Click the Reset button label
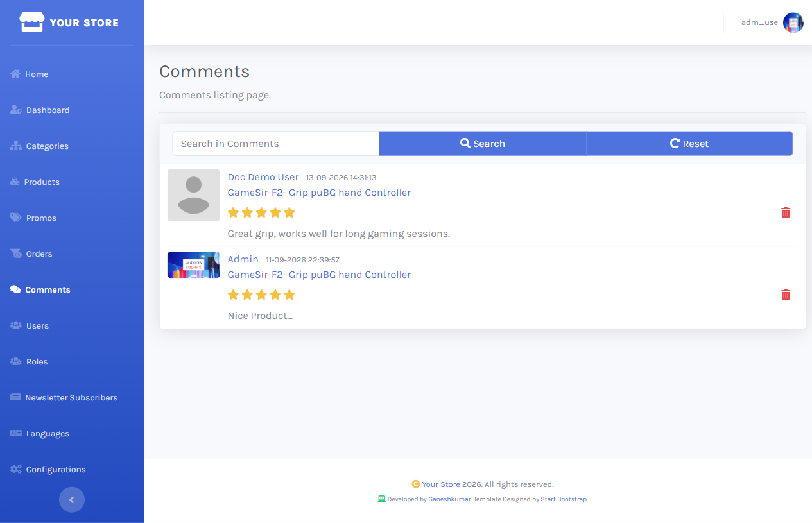Screen dimensions: 812x523 point(696,144)
